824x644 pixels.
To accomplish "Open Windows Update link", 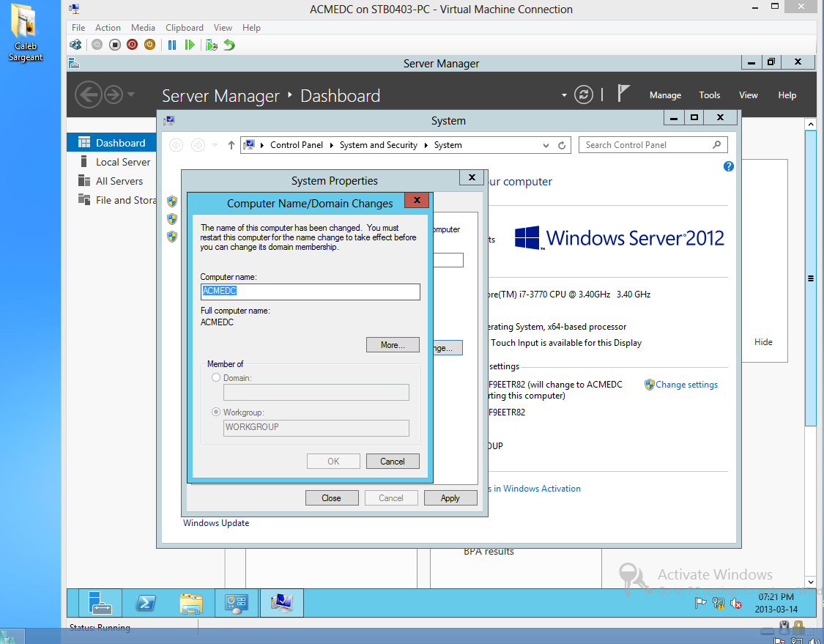I will [216, 523].
